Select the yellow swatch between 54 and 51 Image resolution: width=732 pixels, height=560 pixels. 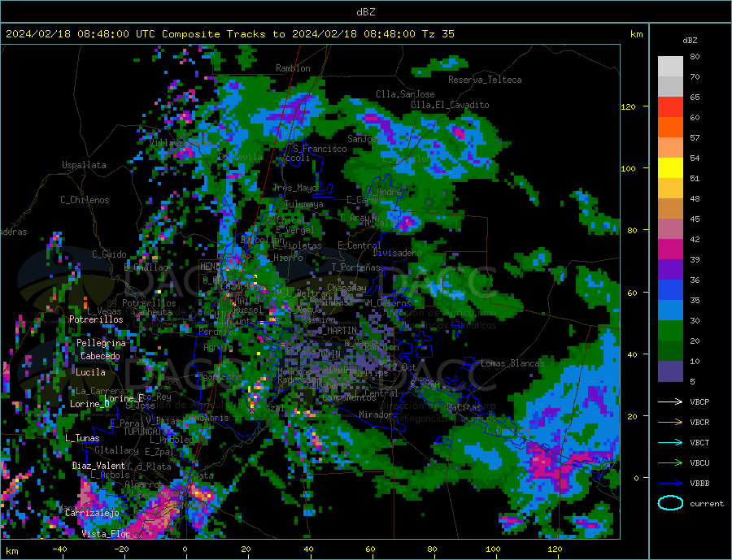coord(670,168)
